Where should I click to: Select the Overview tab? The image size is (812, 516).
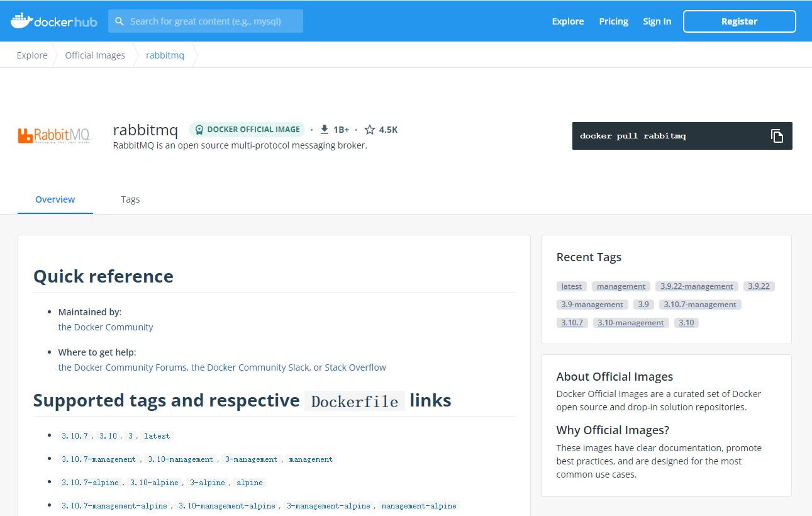55,199
